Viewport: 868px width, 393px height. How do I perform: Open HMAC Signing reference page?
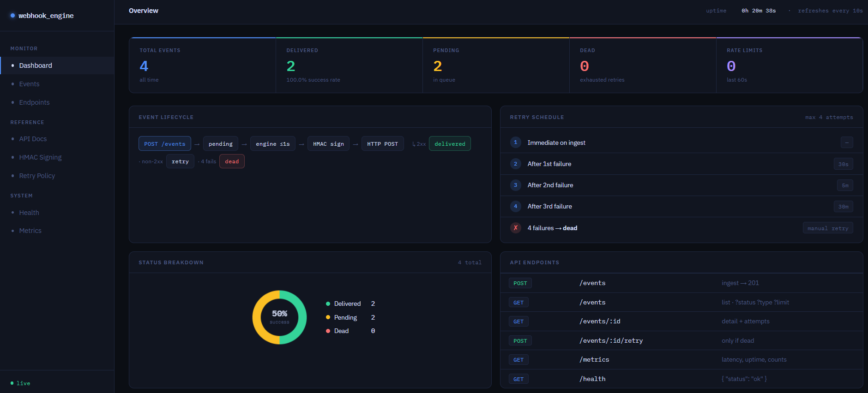click(x=57, y=157)
